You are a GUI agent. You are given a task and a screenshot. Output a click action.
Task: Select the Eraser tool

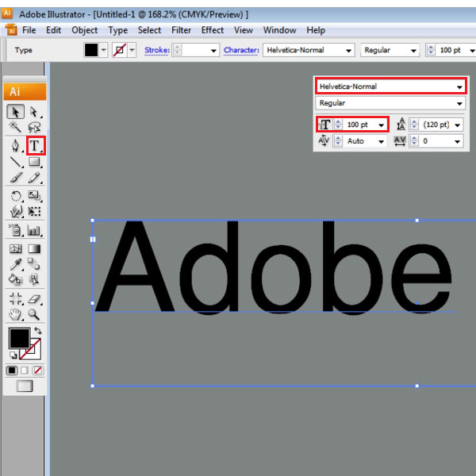[35, 299]
